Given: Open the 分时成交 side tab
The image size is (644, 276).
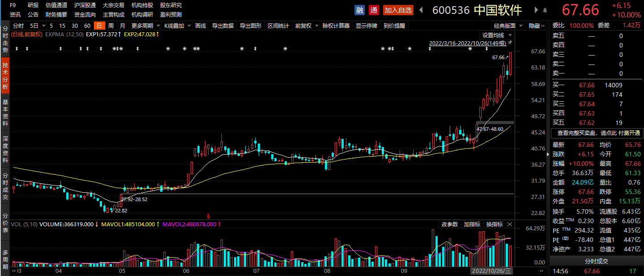Looking at the screenshot, I should click(5, 186).
